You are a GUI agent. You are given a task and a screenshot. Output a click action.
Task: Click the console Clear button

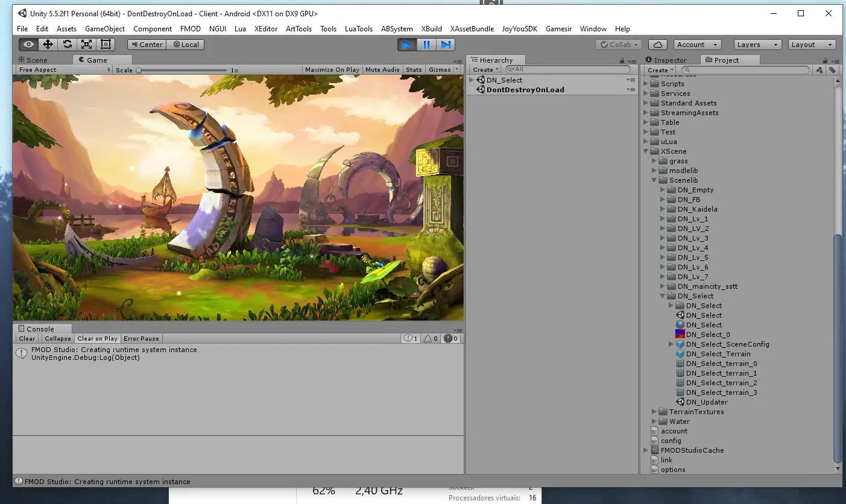click(x=27, y=339)
